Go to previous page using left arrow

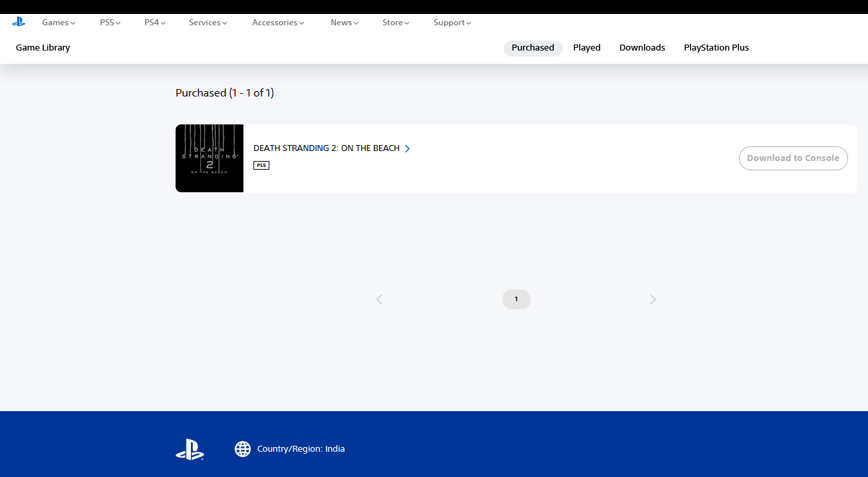[379, 299]
